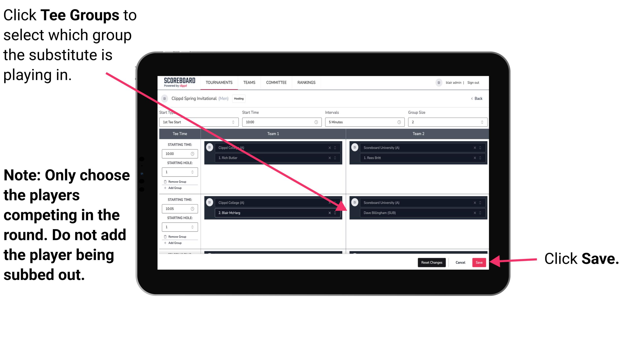This screenshot has width=644, height=346.
Task: Click Reset Changes button
Action: point(431,262)
